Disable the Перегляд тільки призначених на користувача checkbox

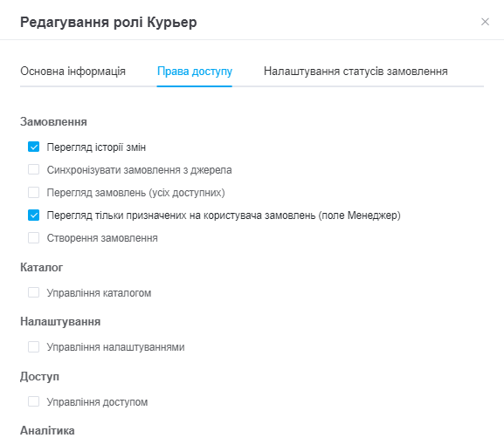(34, 216)
